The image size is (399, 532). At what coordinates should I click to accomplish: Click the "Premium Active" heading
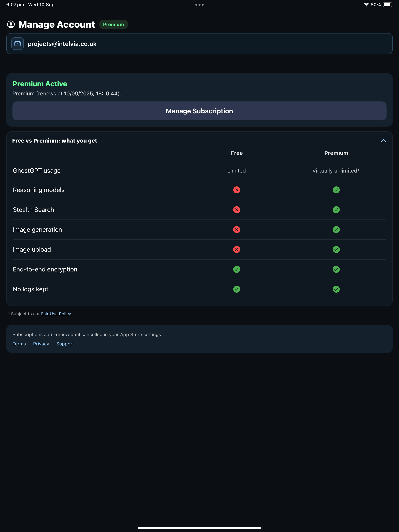[x=40, y=84]
